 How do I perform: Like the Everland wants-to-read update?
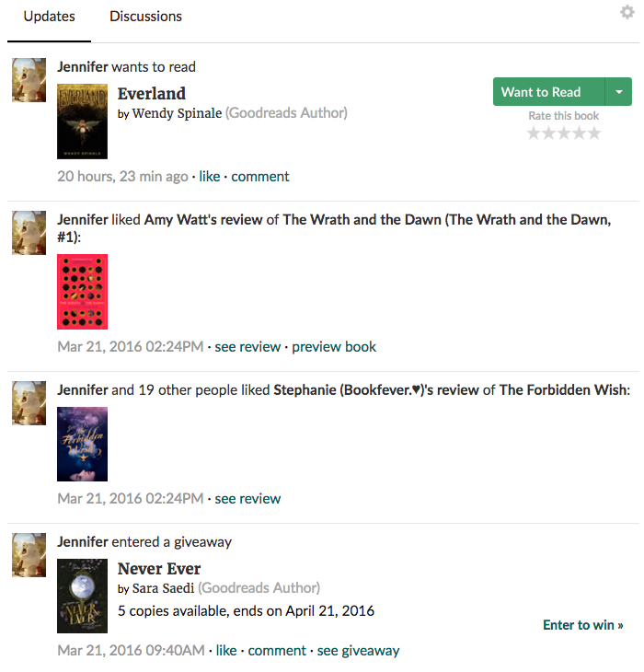click(210, 176)
